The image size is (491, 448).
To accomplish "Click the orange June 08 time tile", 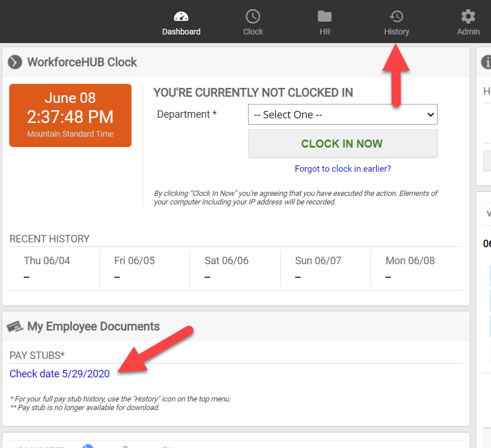I will [x=70, y=115].
